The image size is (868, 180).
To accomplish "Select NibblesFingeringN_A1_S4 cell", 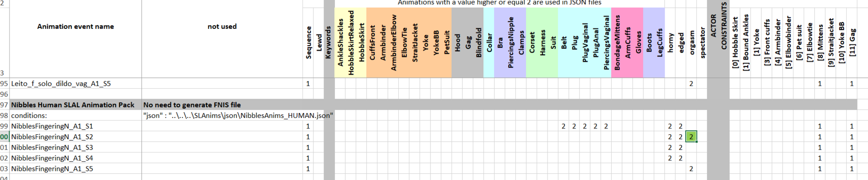I will point(75,158).
